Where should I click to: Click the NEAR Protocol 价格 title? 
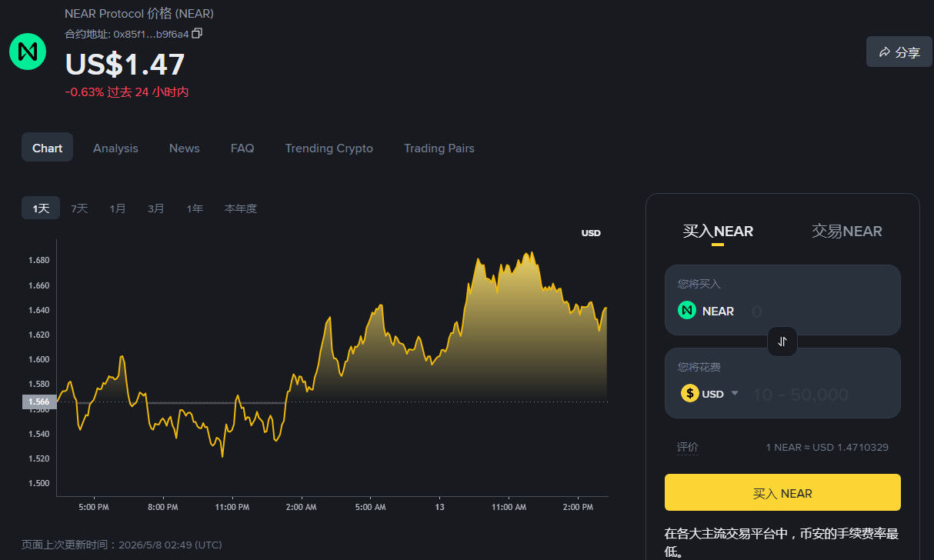(x=139, y=14)
